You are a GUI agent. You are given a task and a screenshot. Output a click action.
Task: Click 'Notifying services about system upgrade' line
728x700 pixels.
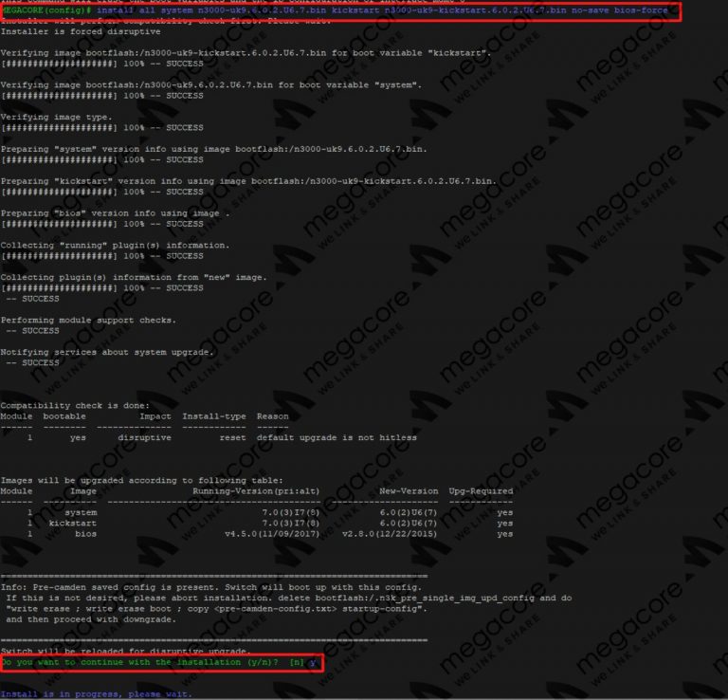(x=107, y=352)
